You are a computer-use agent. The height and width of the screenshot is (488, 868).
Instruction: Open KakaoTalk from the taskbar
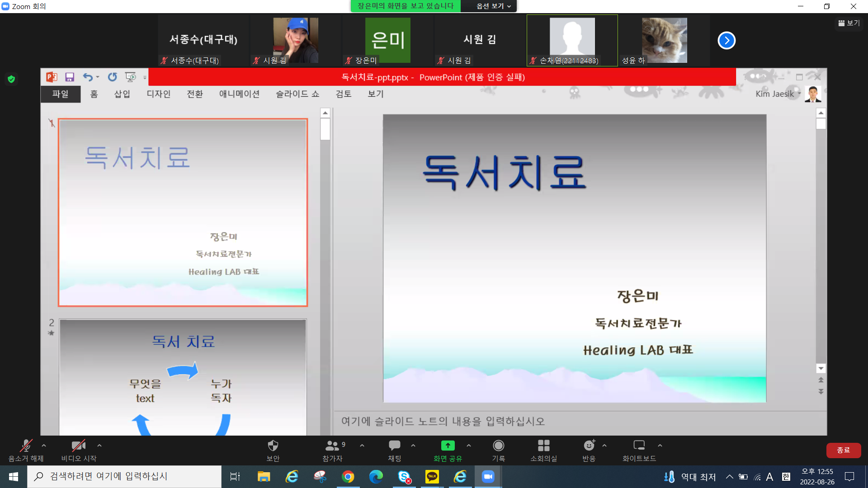click(x=432, y=476)
